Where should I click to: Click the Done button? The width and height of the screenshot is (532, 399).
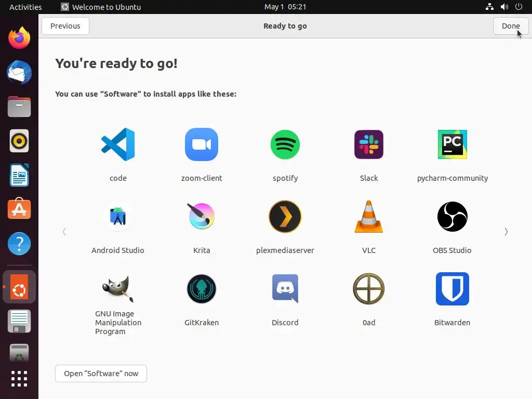point(511,26)
